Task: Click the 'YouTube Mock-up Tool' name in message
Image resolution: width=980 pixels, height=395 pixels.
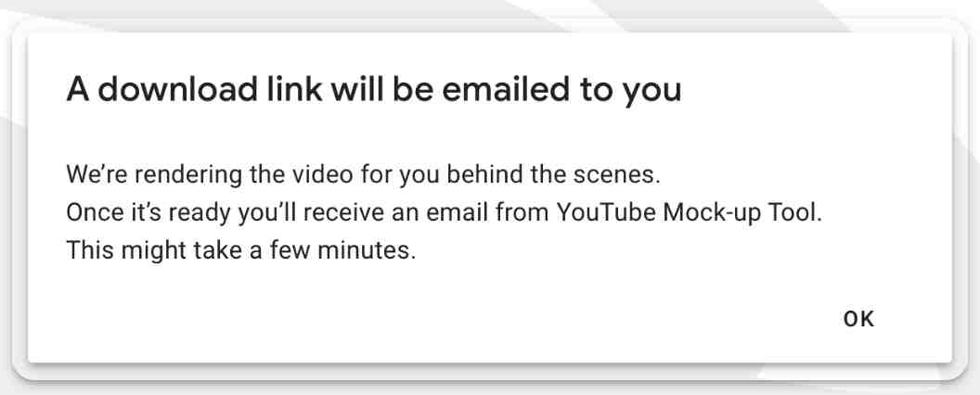Action: point(686,212)
